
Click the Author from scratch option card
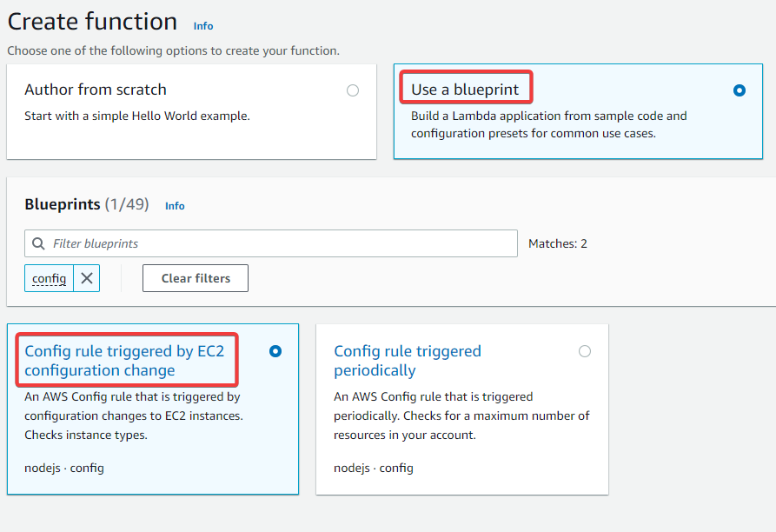click(x=191, y=111)
